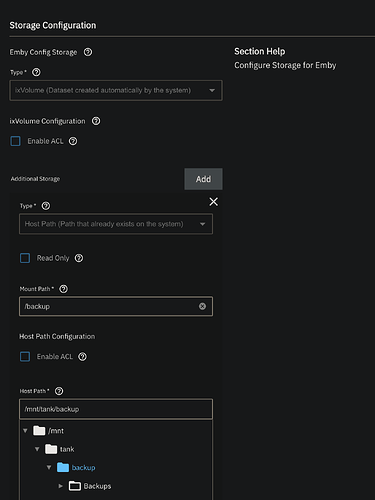Clear the Mount Path field with X icon

pos(202,306)
